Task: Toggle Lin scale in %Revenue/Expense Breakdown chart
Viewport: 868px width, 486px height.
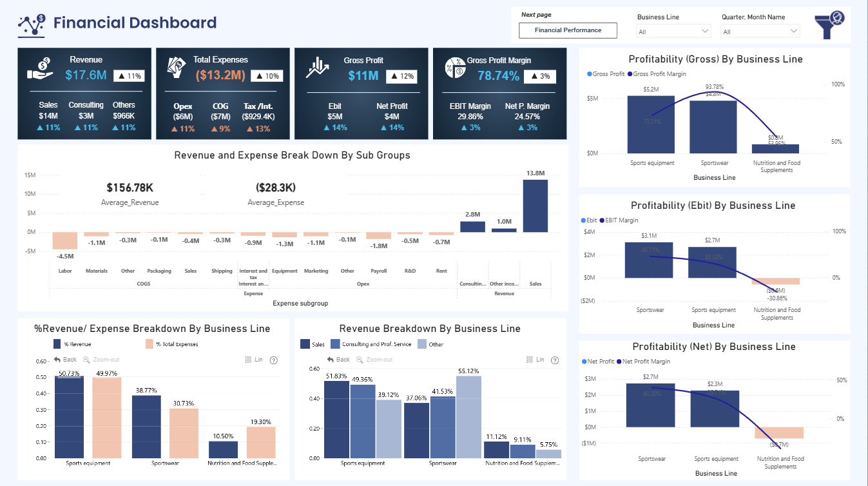Action: (255, 360)
